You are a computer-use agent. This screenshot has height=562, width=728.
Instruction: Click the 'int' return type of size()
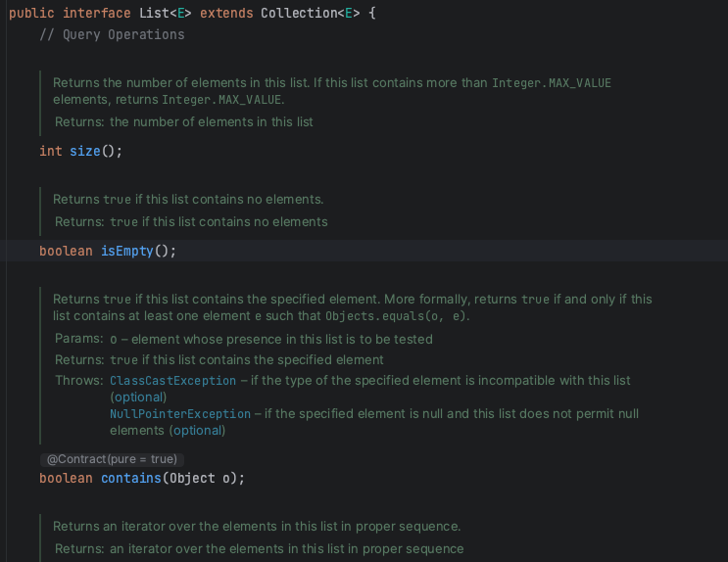tap(51, 152)
